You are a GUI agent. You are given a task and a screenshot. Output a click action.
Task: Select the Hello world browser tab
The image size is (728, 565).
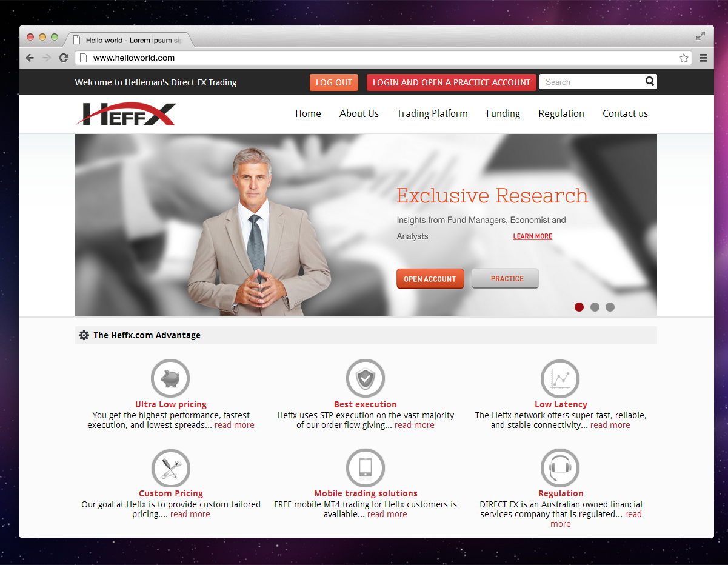click(x=129, y=40)
